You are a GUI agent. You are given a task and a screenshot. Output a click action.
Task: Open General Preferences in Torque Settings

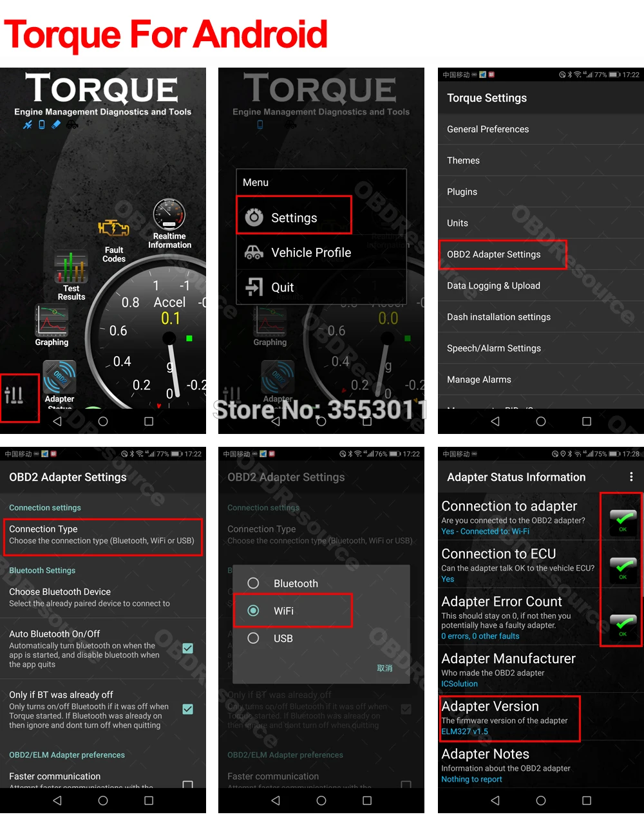tap(541, 129)
